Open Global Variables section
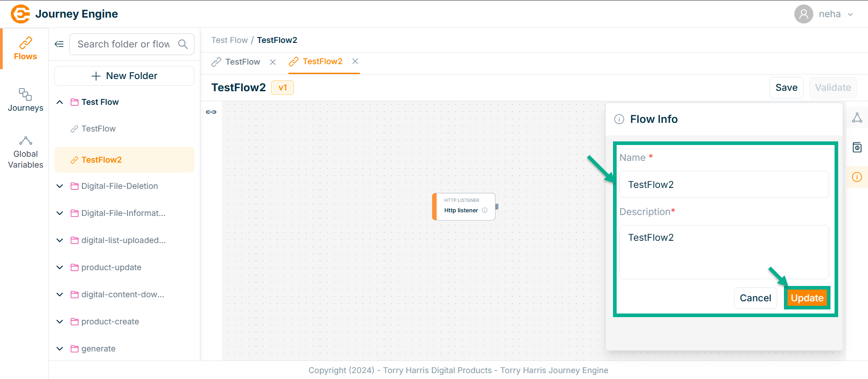 point(25,153)
